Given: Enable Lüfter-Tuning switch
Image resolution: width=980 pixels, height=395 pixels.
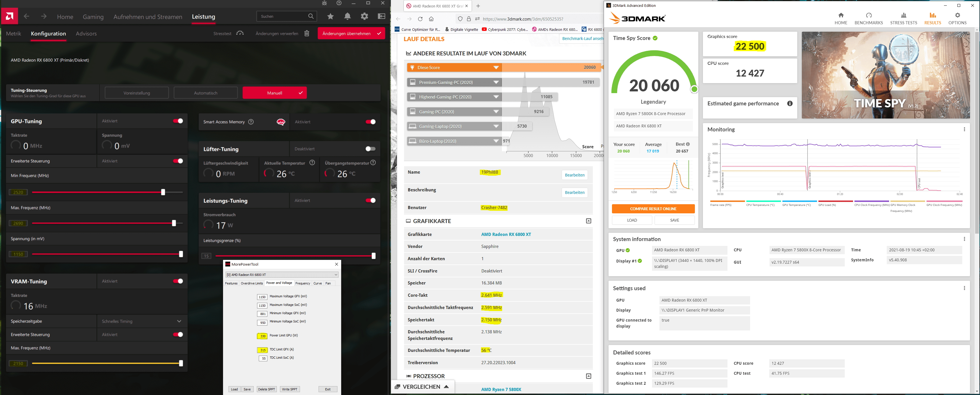Looking at the screenshot, I should (371, 149).
